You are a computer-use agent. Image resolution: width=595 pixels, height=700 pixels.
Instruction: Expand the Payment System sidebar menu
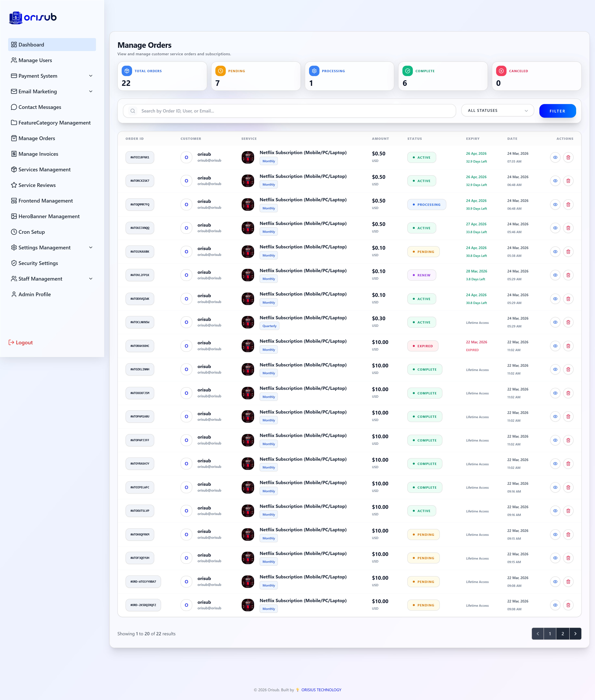point(52,76)
